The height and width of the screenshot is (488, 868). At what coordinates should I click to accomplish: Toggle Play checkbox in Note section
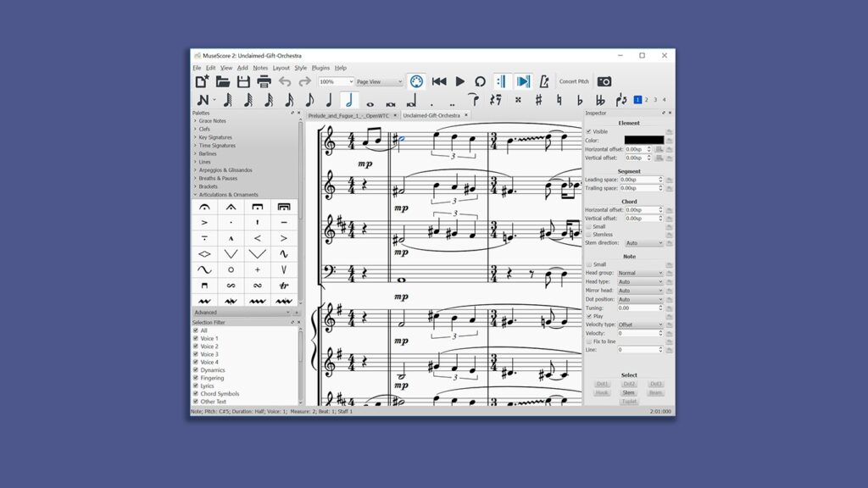588,317
